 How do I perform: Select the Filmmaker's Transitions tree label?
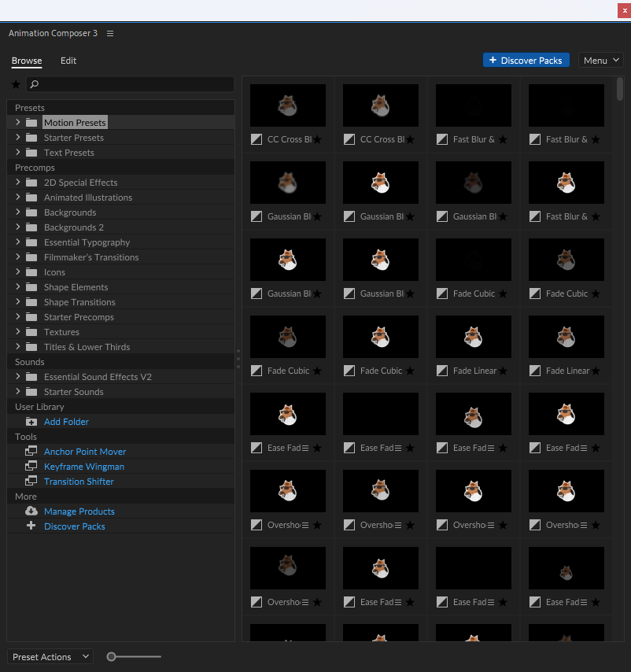[91, 257]
